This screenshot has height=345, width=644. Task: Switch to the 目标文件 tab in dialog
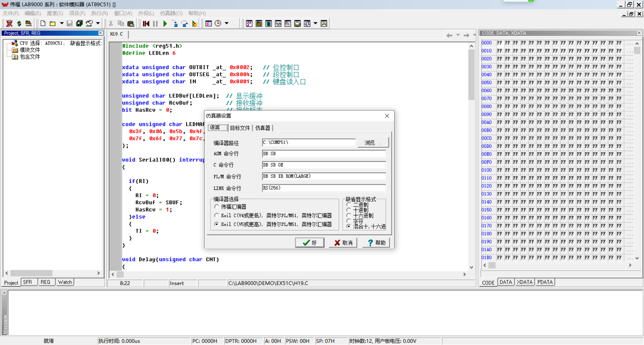point(240,128)
